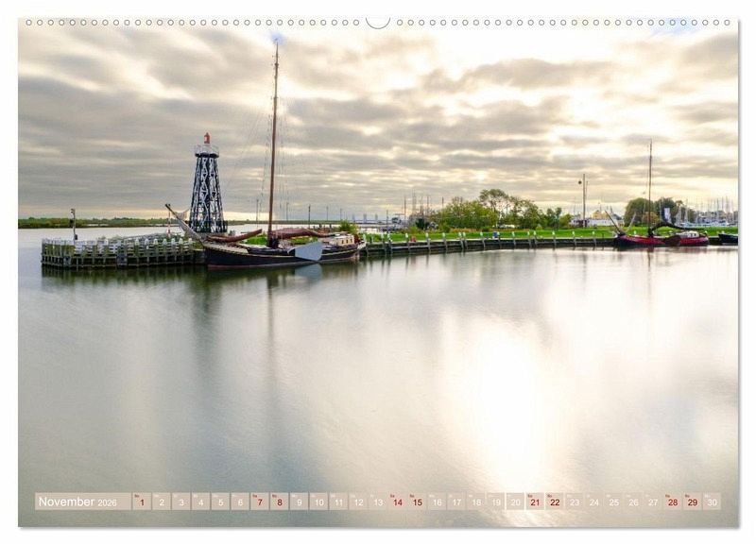Select day 1 in the calendar strip
The image size is (756, 545).
142,502
